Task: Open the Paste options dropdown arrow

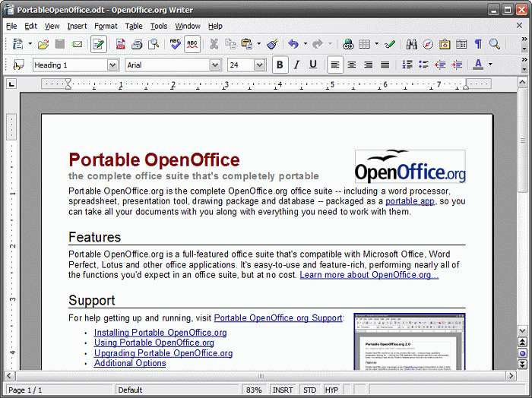Action: click(259, 44)
